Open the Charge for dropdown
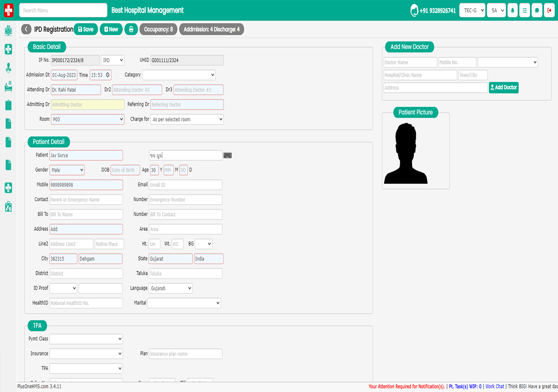 [187, 119]
